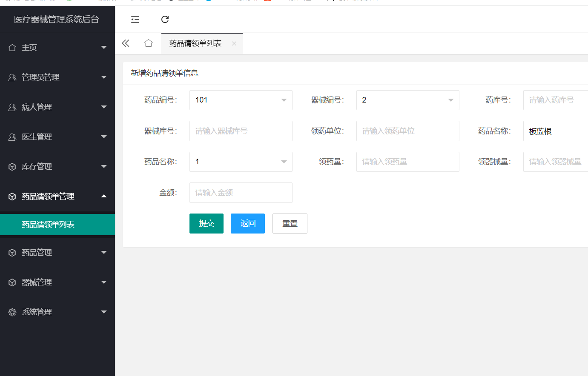Open the 药品编号 dropdown showing 101
Viewport: 588px width, 376px height.
pyautogui.click(x=241, y=100)
